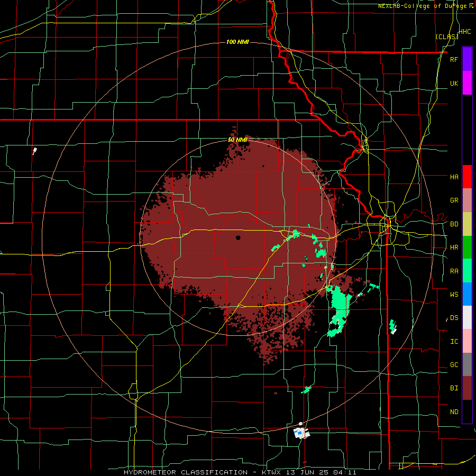The height and width of the screenshot is (476, 476).
Task: Click the Hydrometeor Classification KTWX timestamp caption
Action: point(240,472)
